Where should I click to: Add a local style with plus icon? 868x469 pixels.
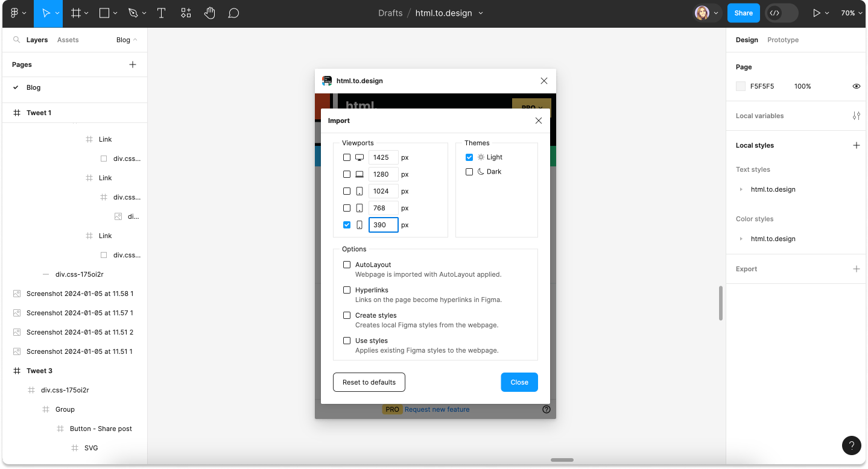point(856,145)
